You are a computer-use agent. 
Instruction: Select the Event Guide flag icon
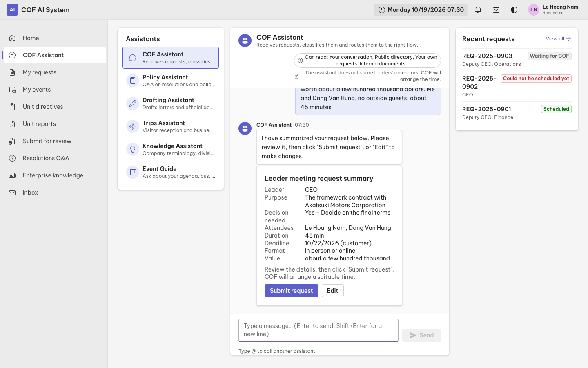tap(133, 172)
